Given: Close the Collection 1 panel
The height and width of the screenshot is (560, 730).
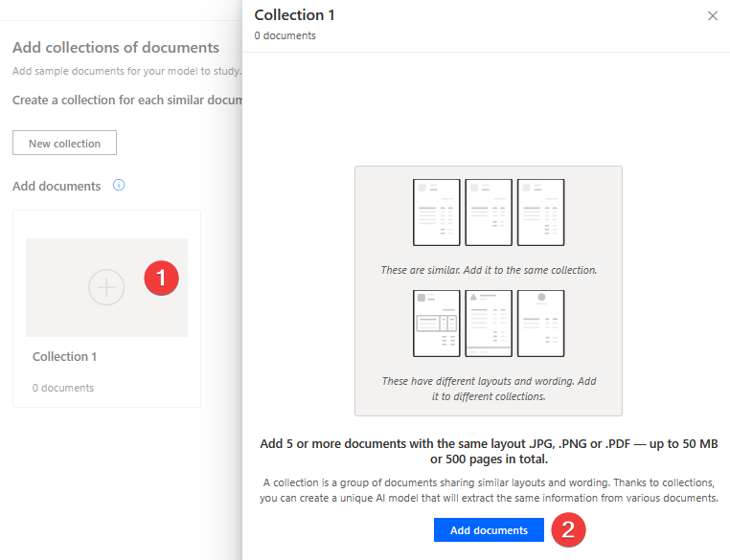Looking at the screenshot, I should (713, 16).
